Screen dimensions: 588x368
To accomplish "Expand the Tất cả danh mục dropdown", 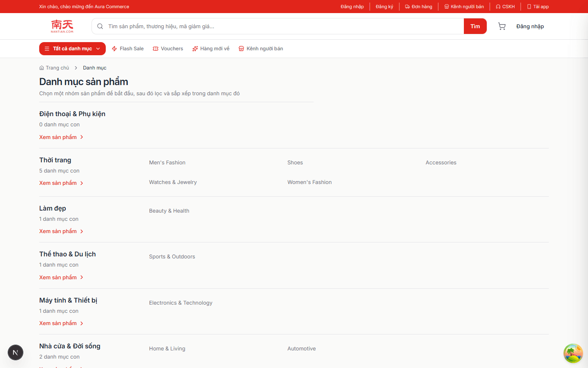I will [72, 49].
